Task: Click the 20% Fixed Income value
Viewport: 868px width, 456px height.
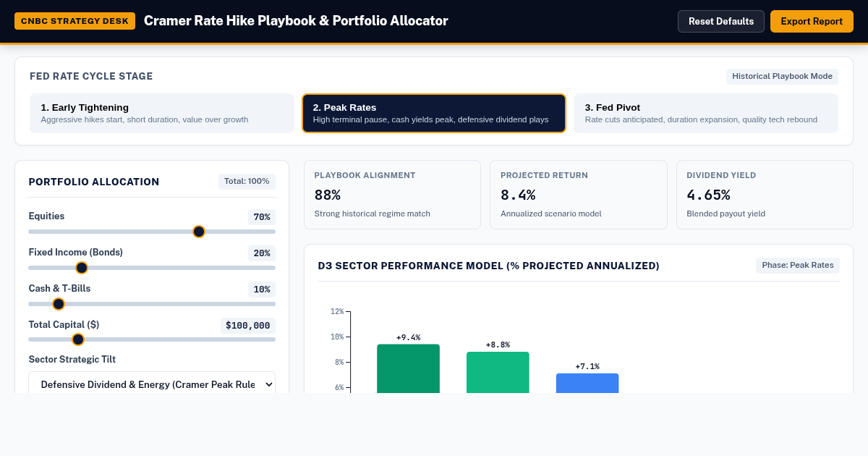Action: pos(262,253)
